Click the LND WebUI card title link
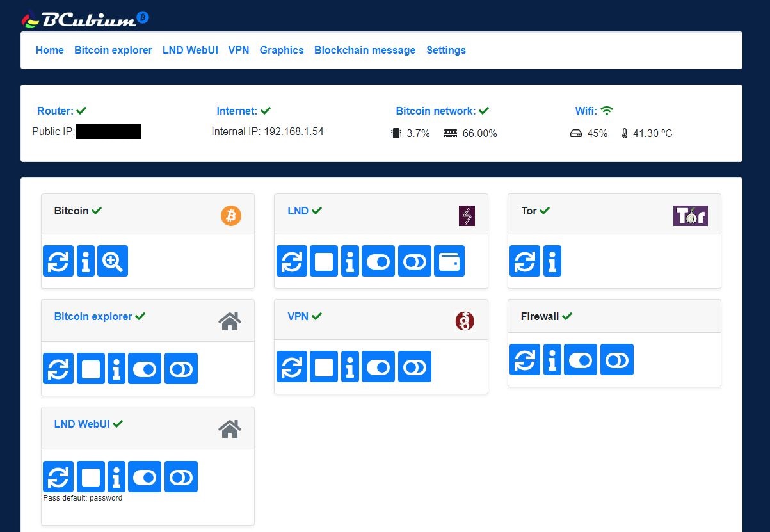Viewport: 770px width, 532px height. (x=82, y=424)
